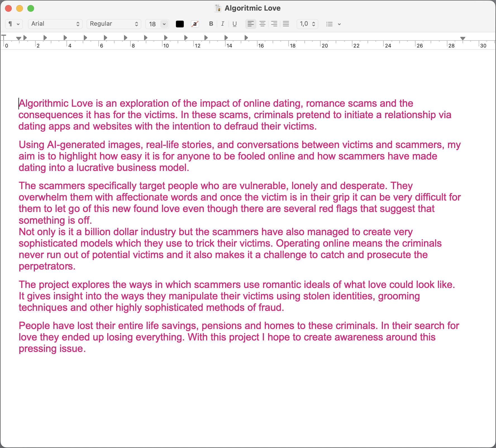Click the tab stop near ruler position 15
This screenshot has height=448, width=496.
(x=246, y=37)
